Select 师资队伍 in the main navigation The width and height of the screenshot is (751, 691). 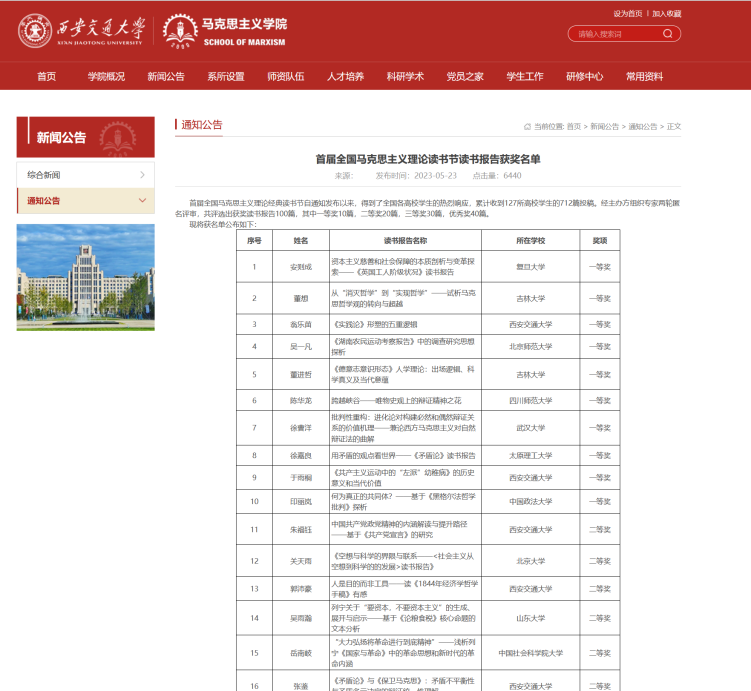click(285, 76)
